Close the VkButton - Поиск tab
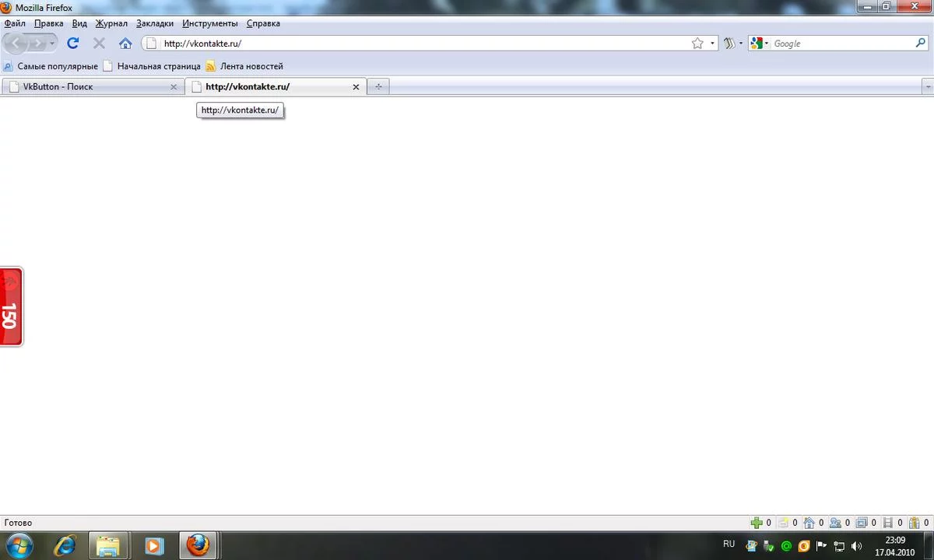This screenshot has width=934, height=560. pyautogui.click(x=174, y=86)
